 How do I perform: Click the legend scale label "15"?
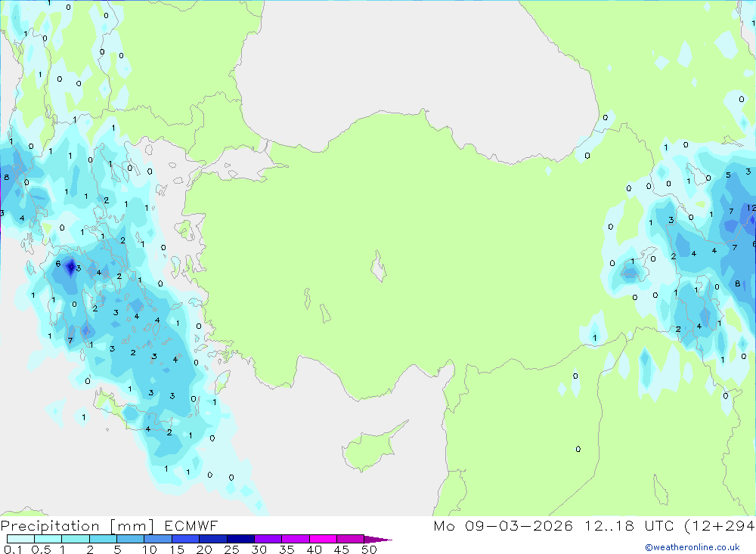(x=177, y=549)
